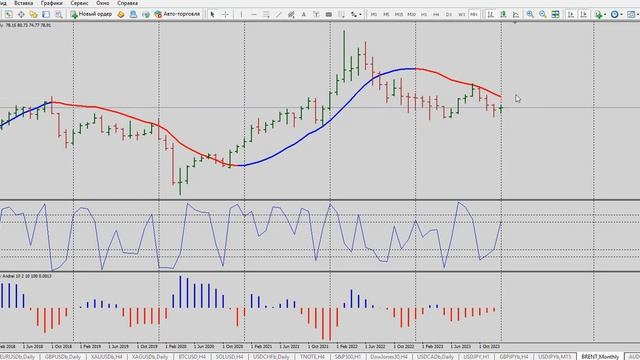This screenshot has height=360, width=640.
Task: Switch timeframe to M1
Action: coord(373,14)
